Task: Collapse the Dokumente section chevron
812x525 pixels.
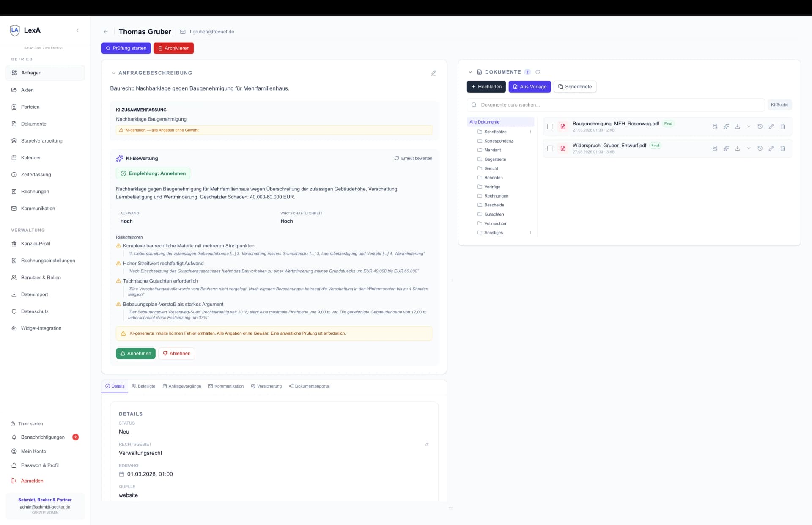Action: 470,72
